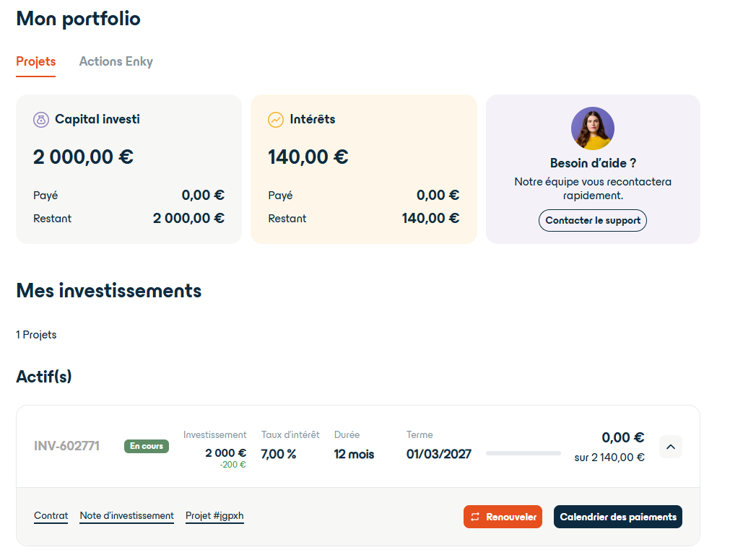
Task: Click the trend chart icon next to Intérêts
Action: (275, 120)
